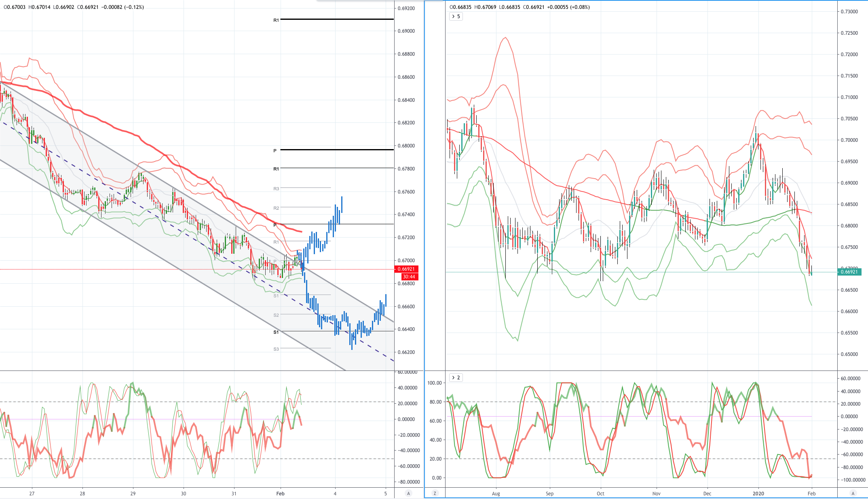Image resolution: width=868 pixels, height=499 pixels.
Task: Toggle auto scale A on right chart
Action: click(x=853, y=493)
